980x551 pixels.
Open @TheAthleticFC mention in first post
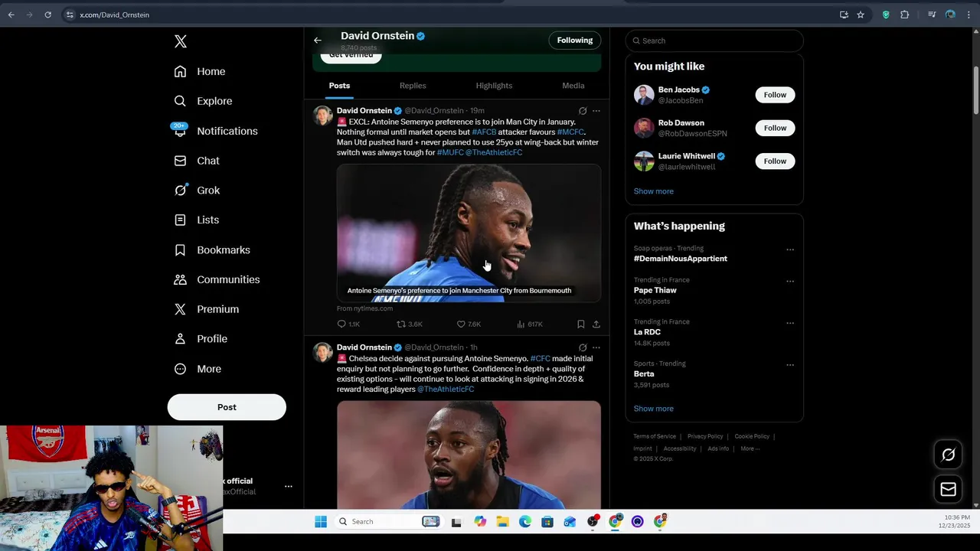(494, 152)
